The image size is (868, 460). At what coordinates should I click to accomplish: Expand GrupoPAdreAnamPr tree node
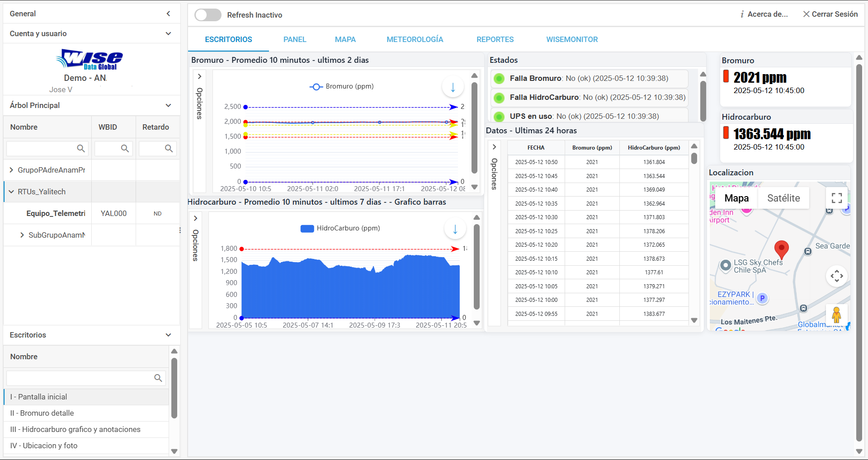11,170
